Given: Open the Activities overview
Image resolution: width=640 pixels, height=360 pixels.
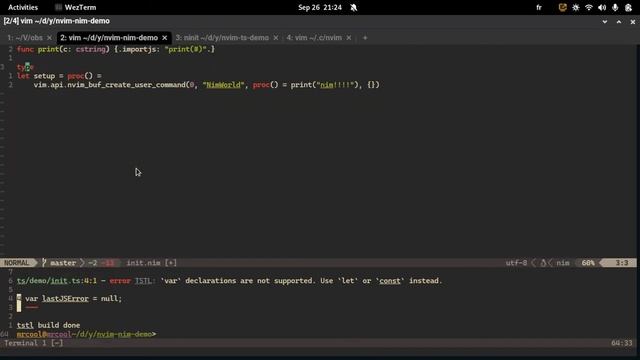Looking at the screenshot, I should point(23,7).
